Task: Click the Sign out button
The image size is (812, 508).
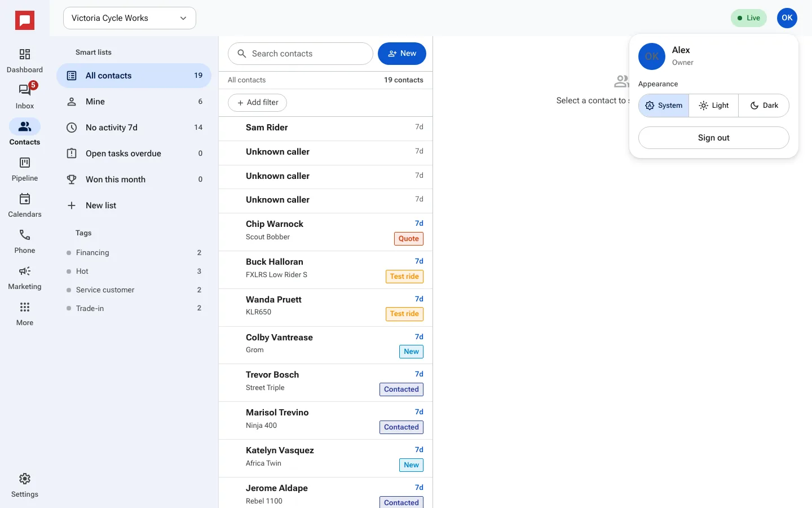Action: [x=714, y=138]
